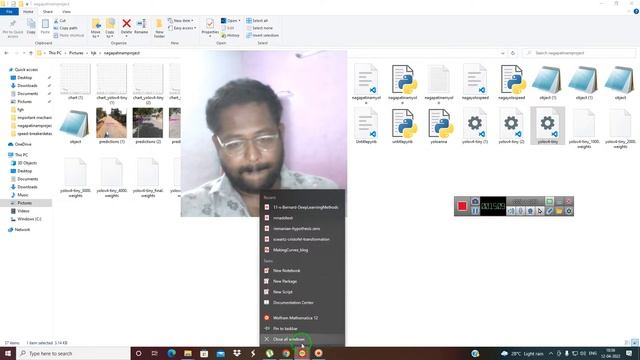Toggle microphone capture in recorder toolbar
640x360 pixels.
pyautogui.click(x=520, y=211)
